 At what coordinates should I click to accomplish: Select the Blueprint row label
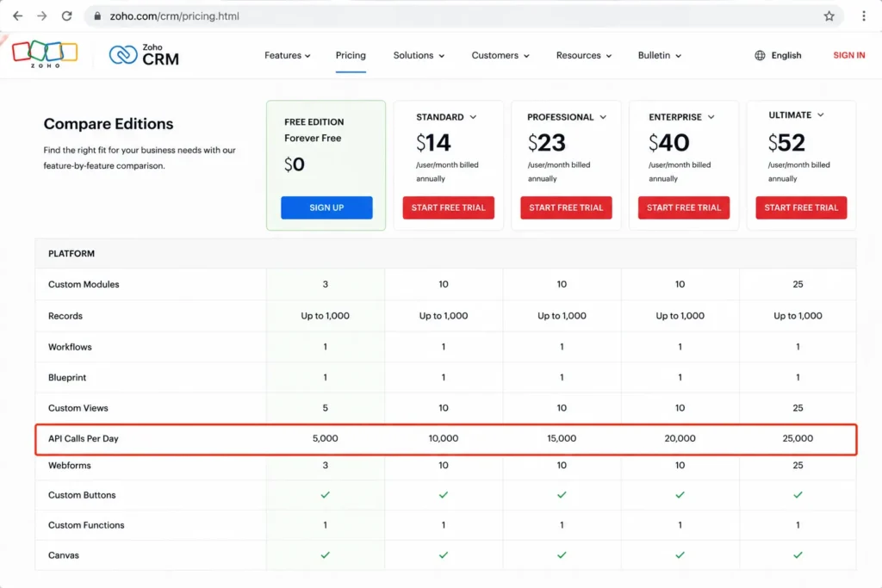pos(67,377)
